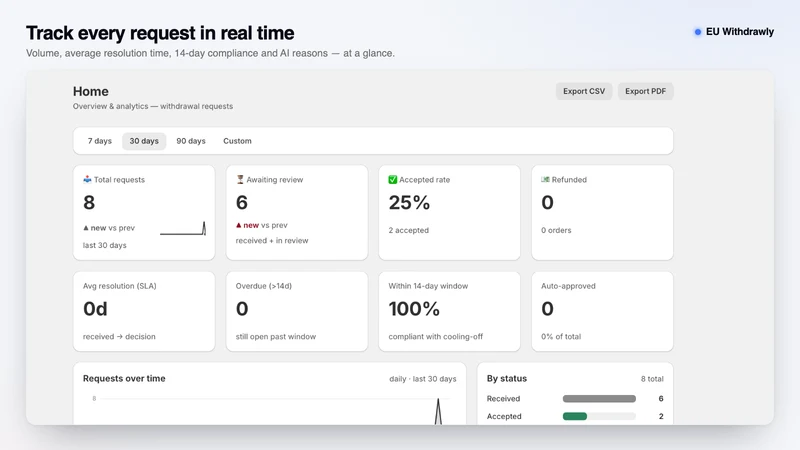The width and height of the screenshot is (800, 450).
Task: Click 'Overview & analytics — withdrawal requests' subtitle
Action: (x=153, y=106)
